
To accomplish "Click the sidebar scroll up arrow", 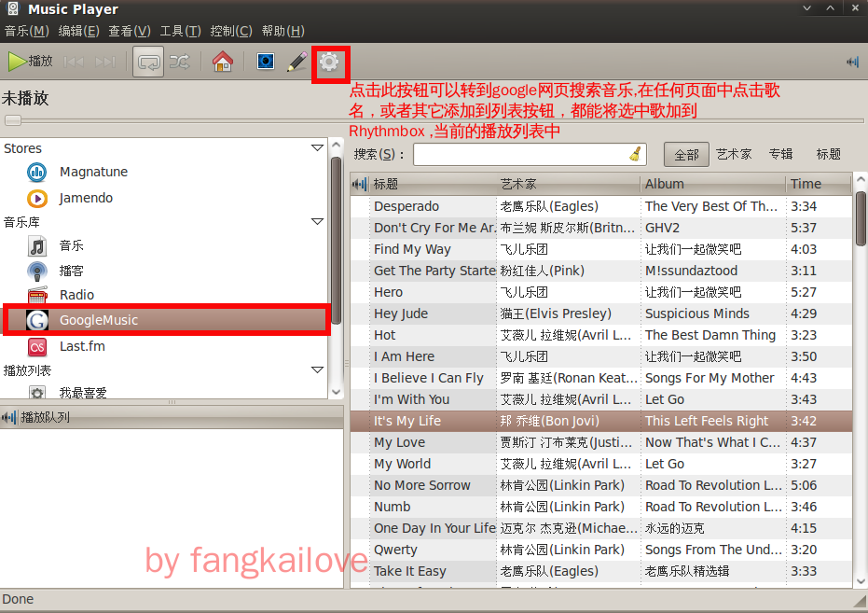I will pos(336,145).
